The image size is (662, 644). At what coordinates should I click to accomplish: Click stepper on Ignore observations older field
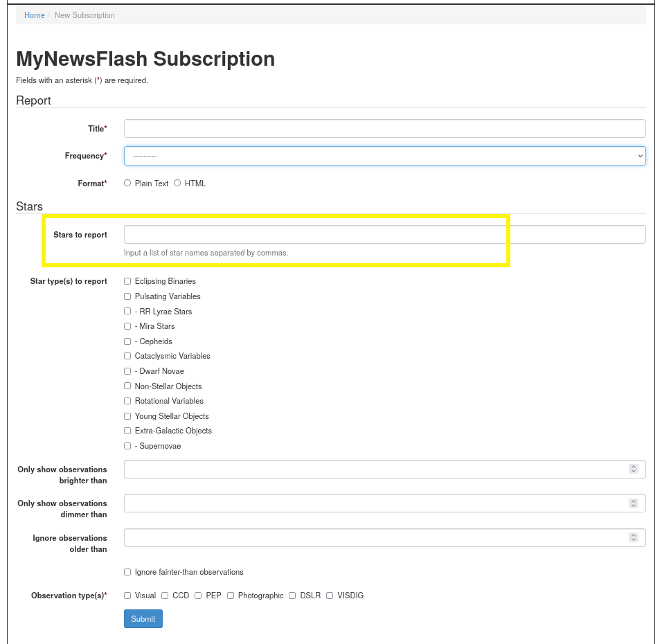633,537
